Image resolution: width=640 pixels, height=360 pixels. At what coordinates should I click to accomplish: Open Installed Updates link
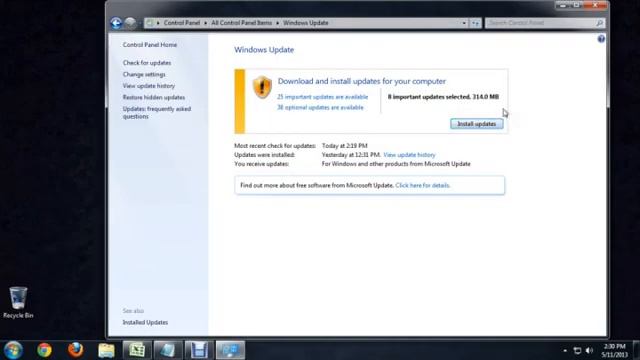pos(145,322)
